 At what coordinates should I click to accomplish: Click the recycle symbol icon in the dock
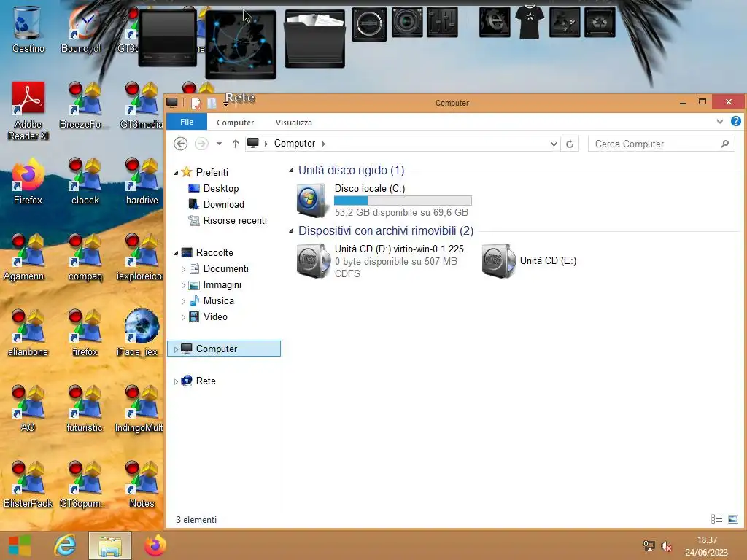(600, 22)
